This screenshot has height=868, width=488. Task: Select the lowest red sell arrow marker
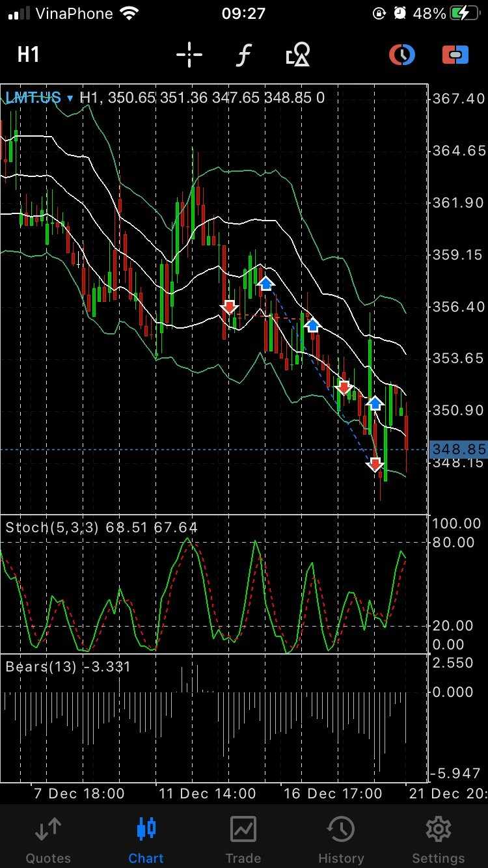click(x=375, y=464)
